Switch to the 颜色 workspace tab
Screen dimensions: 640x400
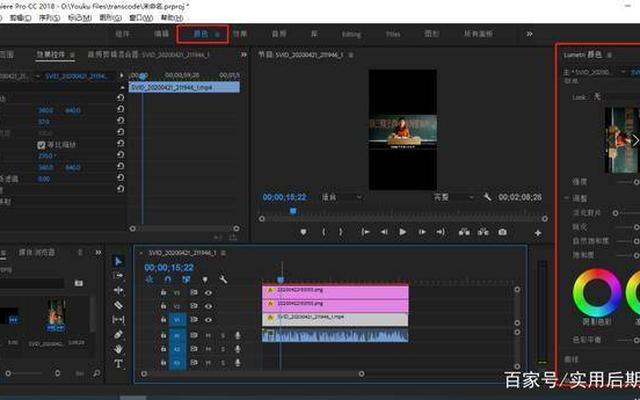[x=202, y=34]
